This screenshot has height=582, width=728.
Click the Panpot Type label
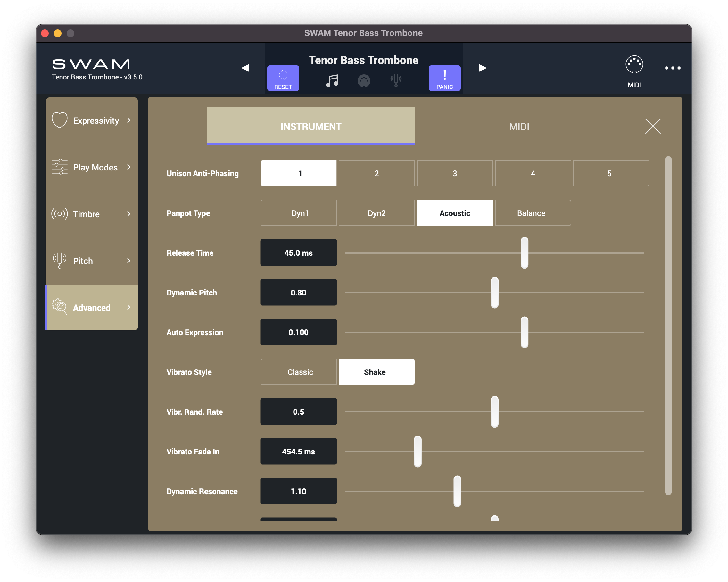pos(188,213)
